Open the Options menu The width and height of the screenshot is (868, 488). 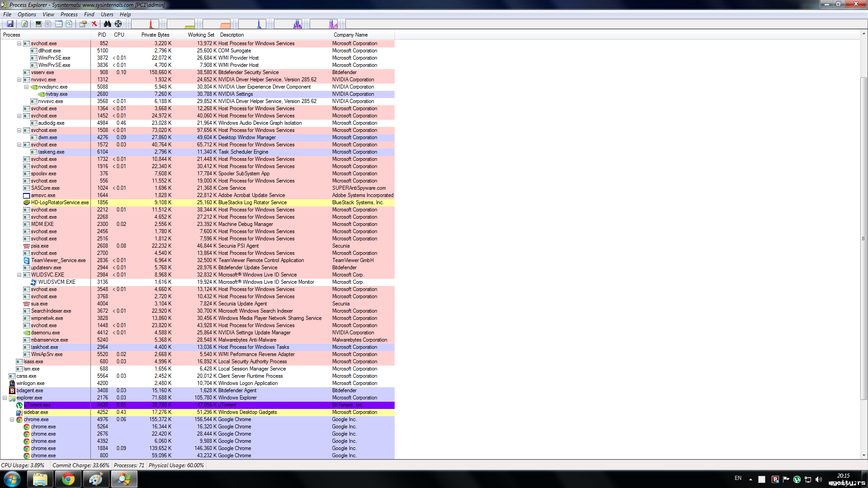[x=27, y=14]
